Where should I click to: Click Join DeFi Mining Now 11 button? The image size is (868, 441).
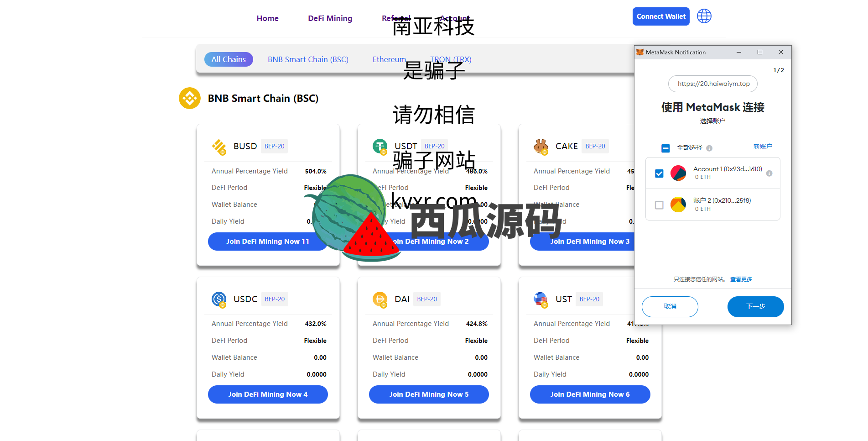click(x=268, y=241)
